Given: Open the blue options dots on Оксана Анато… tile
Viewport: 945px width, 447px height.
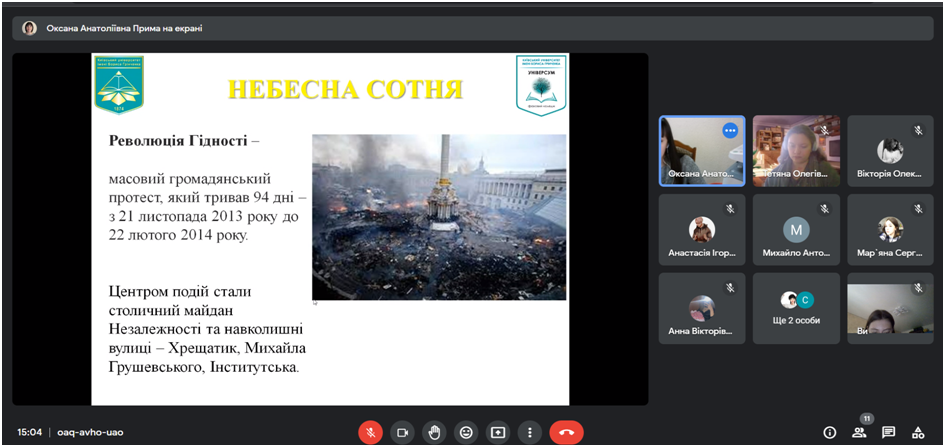Looking at the screenshot, I should [730, 130].
